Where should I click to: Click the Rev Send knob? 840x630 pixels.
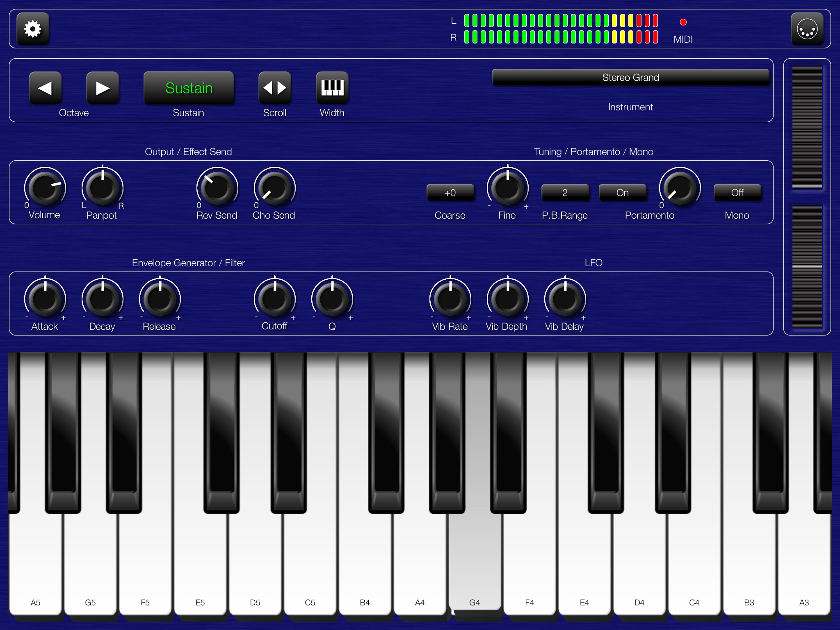(x=217, y=188)
